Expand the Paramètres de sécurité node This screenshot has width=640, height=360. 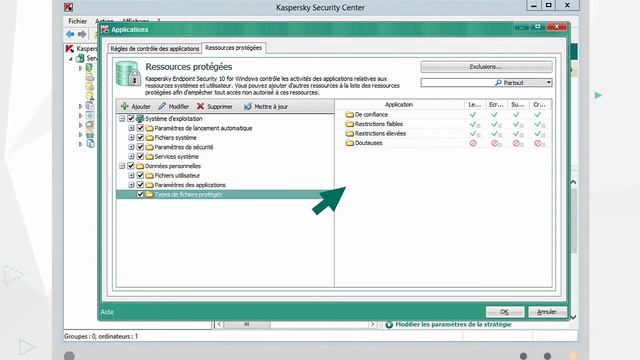[x=131, y=147]
